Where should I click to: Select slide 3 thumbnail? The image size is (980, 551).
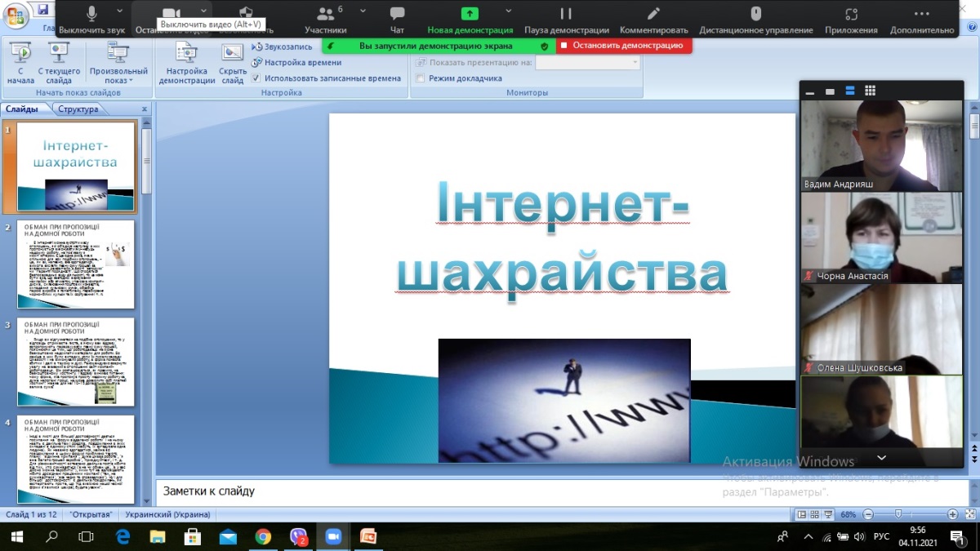click(76, 362)
